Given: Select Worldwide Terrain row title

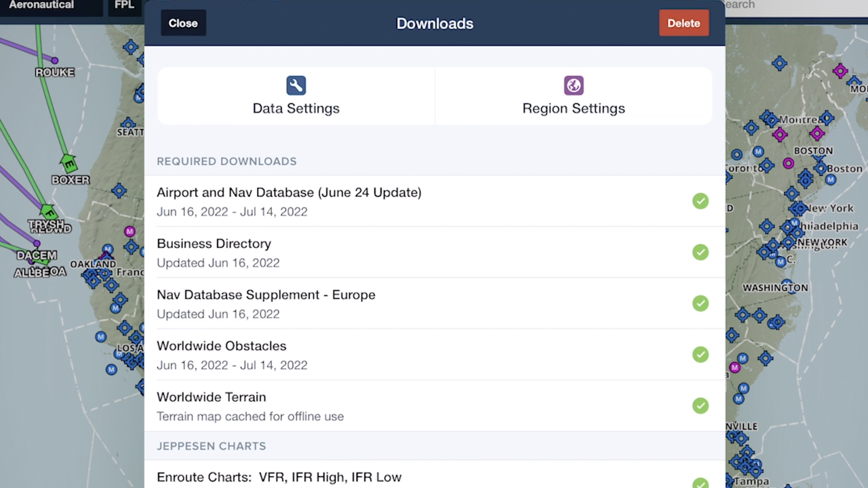Looking at the screenshot, I should [x=211, y=397].
